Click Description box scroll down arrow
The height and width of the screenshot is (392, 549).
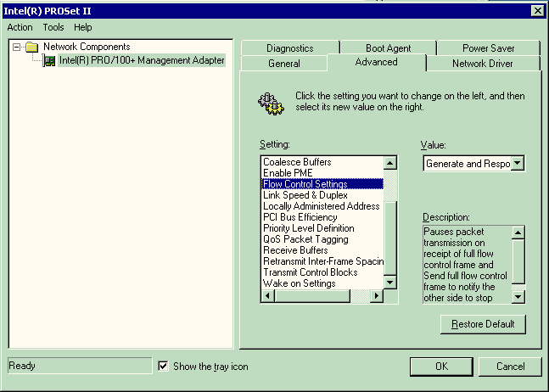[x=518, y=297]
